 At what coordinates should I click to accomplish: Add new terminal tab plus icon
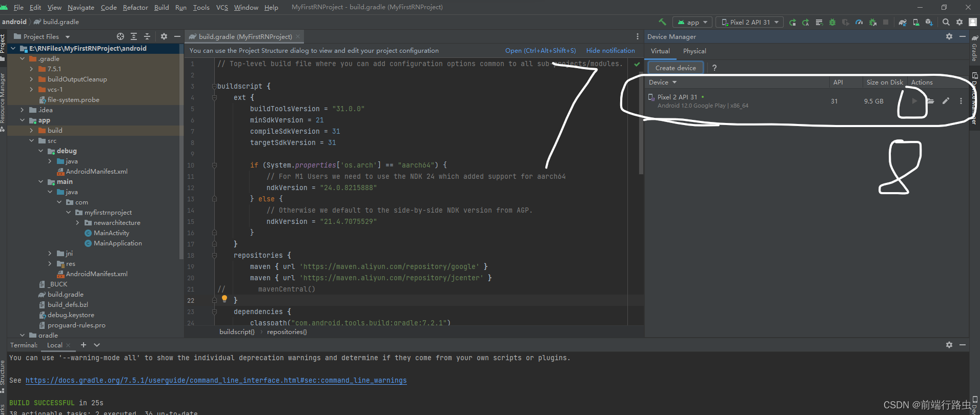click(84, 345)
